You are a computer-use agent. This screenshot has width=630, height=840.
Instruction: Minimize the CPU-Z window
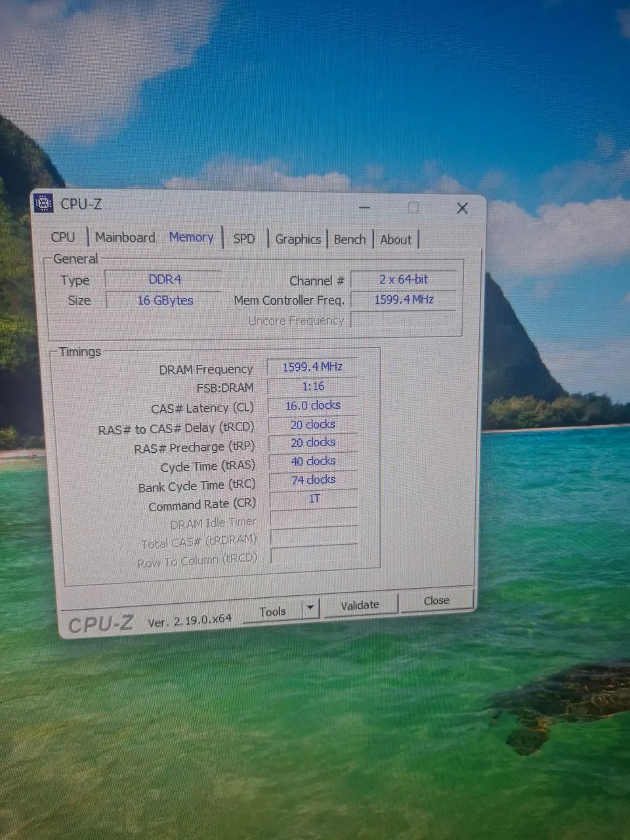pyautogui.click(x=365, y=207)
